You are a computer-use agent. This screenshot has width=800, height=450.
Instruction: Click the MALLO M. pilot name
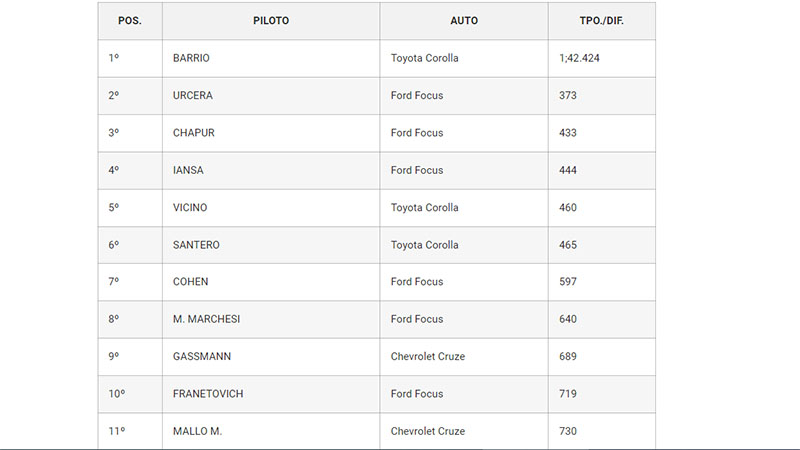pyautogui.click(x=198, y=431)
